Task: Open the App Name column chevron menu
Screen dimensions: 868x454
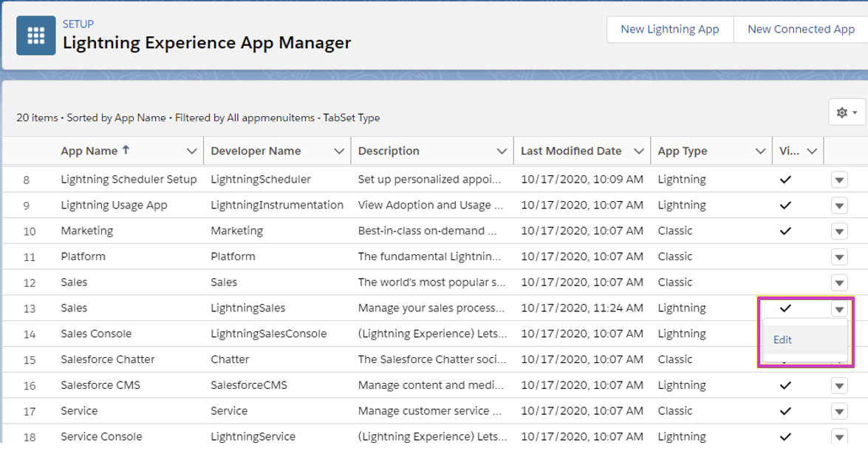Action: click(191, 152)
